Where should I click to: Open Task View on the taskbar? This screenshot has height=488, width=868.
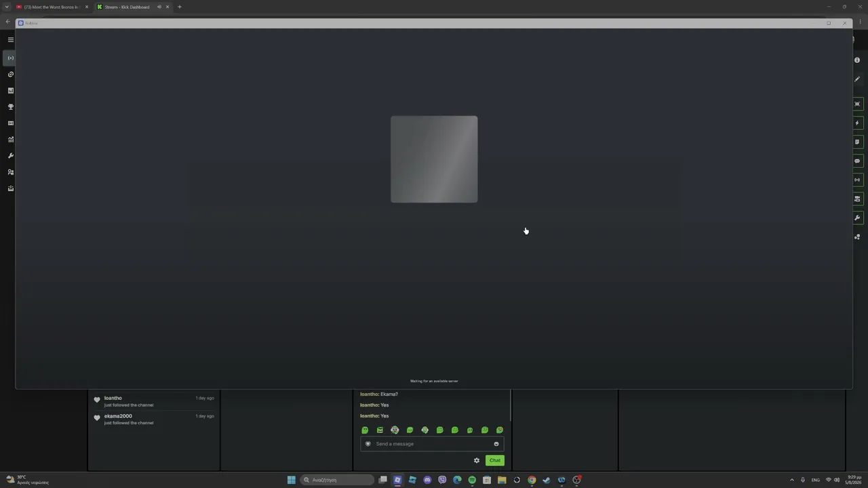[x=382, y=480]
